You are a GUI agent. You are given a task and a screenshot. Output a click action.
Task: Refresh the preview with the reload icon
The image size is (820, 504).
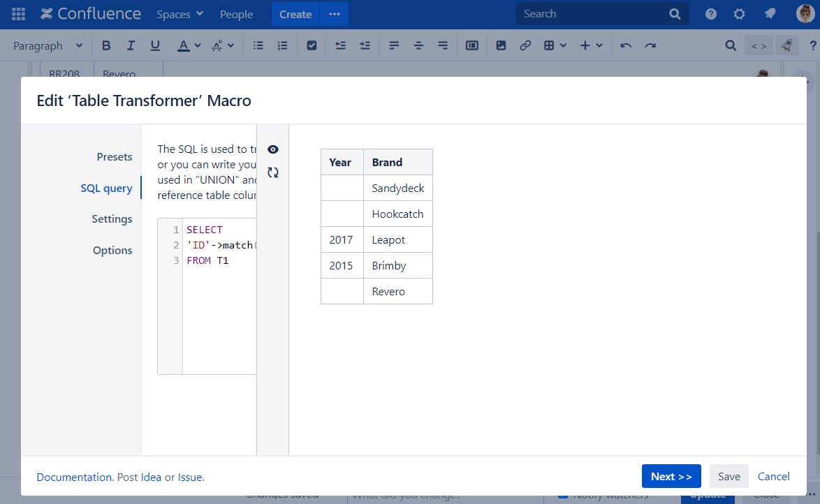pyautogui.click(x=273, y=172)
